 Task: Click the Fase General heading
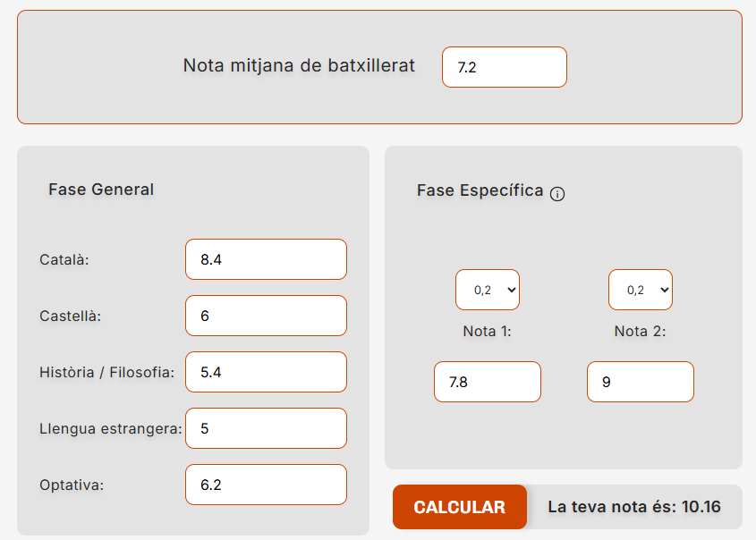pos(101,190)
